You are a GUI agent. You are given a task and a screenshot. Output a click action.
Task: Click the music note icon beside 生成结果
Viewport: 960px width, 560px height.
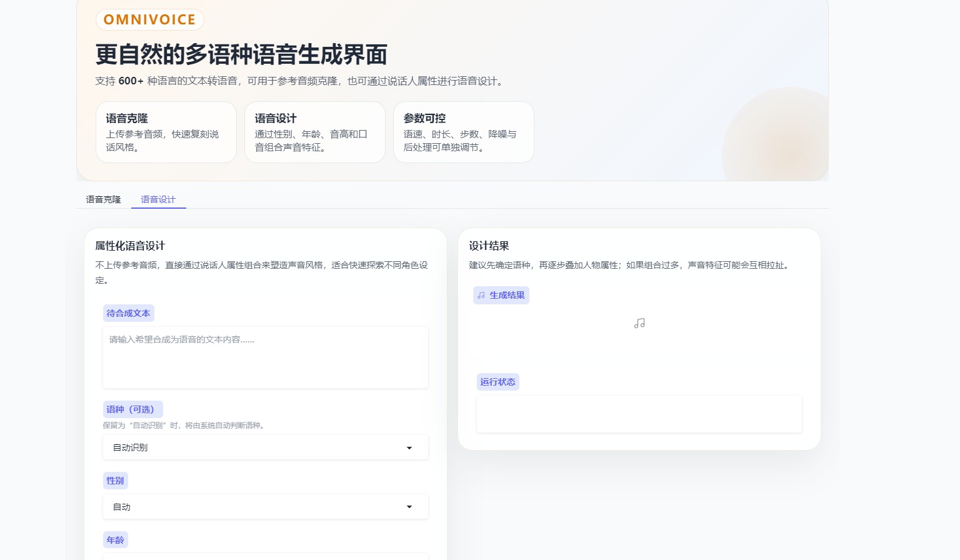pyautogui.click(x=480, y=295)
